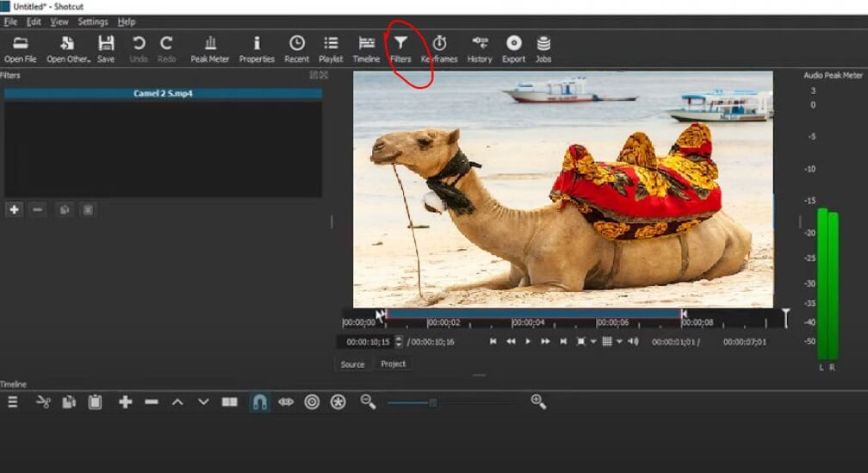Viewport: 868px width, 473px height.
Task: Switch to the Source tab
Action: tap(353, 364)
